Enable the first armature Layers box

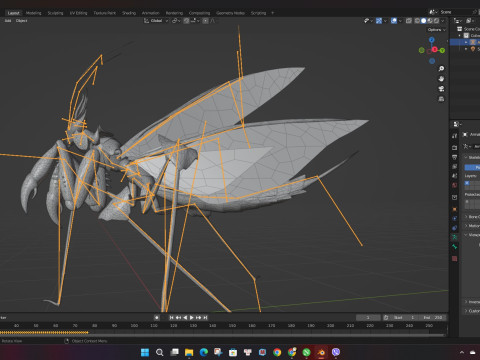click(x=467, y=183)
